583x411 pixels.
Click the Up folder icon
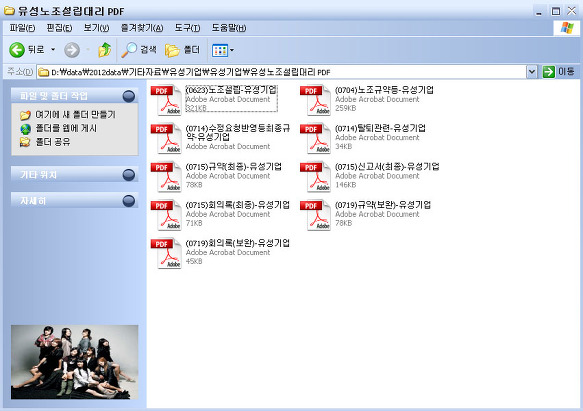105,50
